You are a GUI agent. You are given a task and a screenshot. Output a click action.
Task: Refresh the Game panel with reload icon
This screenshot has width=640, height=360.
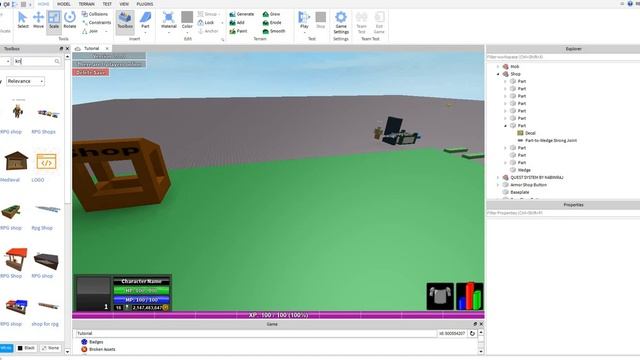pyautogui.click(x=472, y=333)
